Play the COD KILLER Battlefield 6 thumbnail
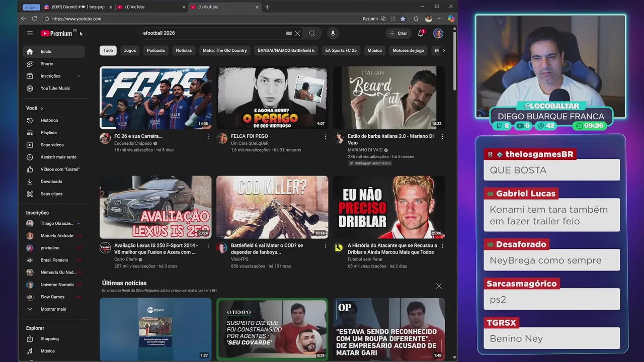 (272, 207)
